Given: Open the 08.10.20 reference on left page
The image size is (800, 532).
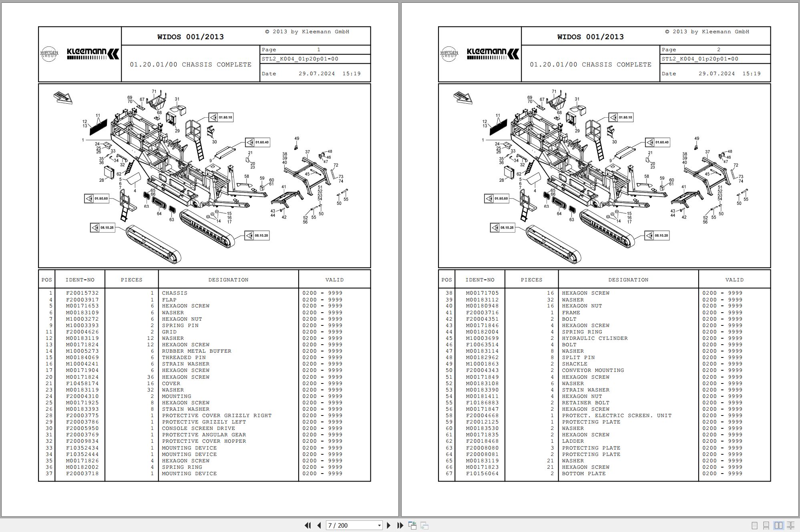Looking at the screenshot, I should [257, 235].
